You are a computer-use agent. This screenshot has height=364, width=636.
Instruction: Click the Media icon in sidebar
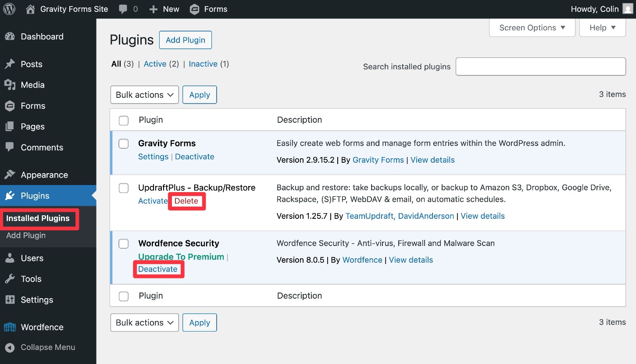click(10, 85)
